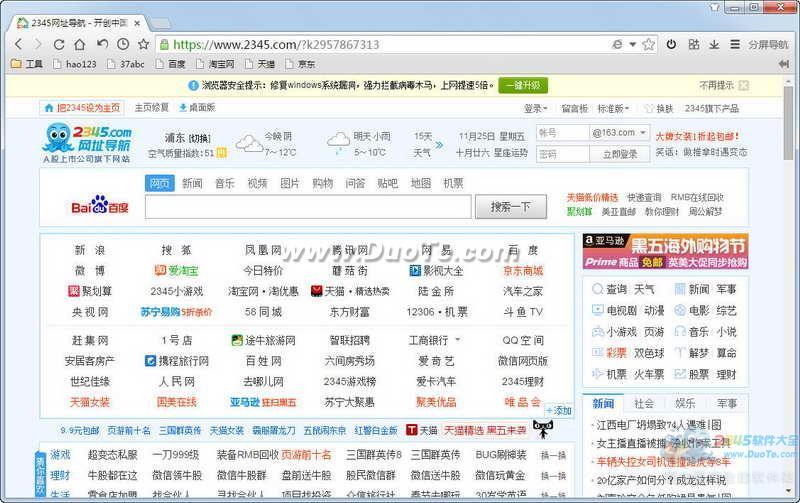The height and width of the screenshot is (503, 800).
Task: Switch to 娱乐 news tab
Action: (685, 404)
